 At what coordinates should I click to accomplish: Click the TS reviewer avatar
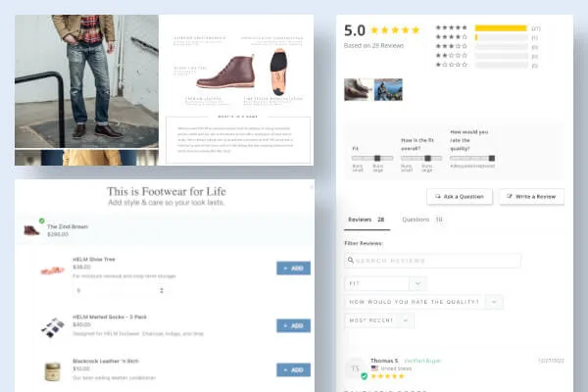[355, 368]
